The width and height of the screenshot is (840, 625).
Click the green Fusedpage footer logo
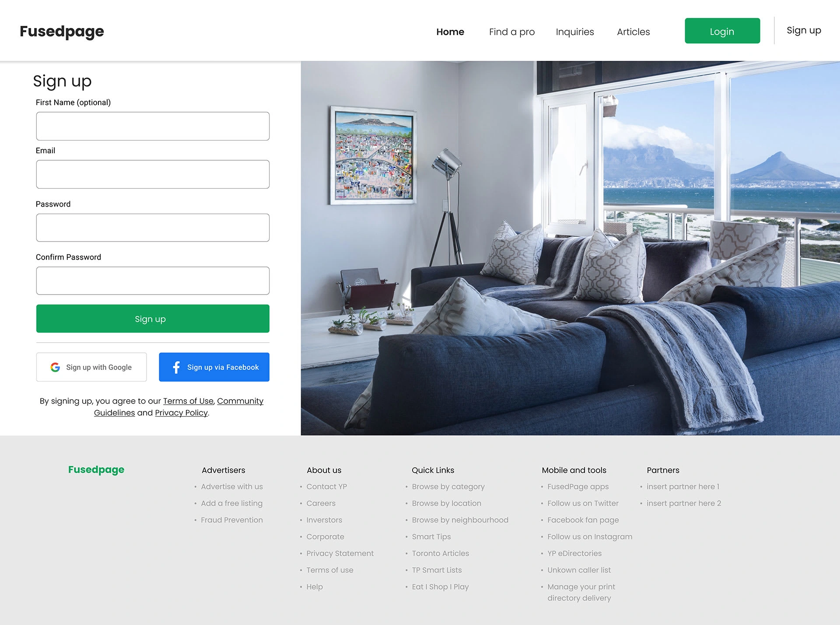coord(96,470)
